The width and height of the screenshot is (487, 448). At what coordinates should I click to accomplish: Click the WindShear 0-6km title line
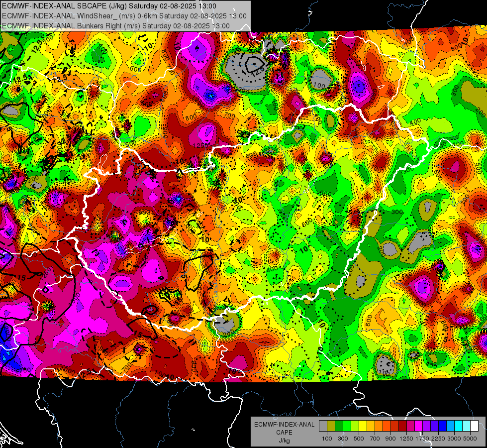pos(124,16)
